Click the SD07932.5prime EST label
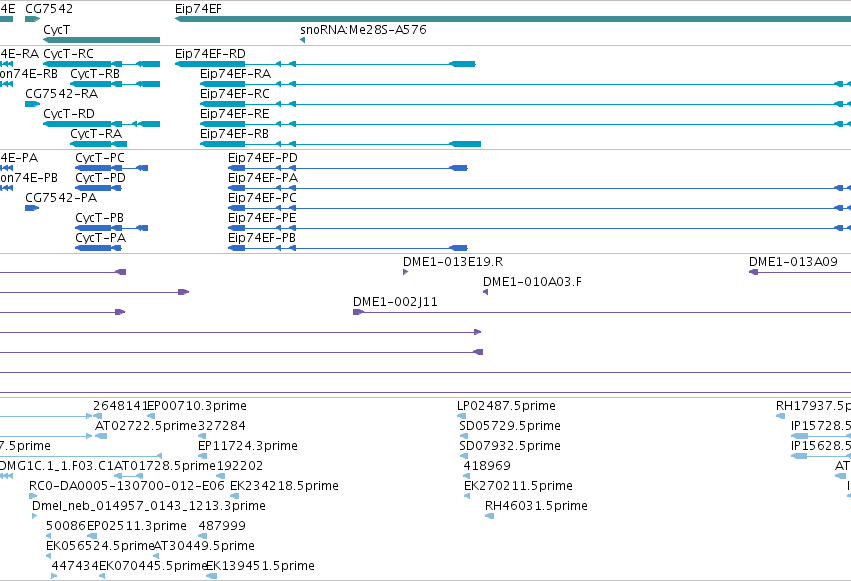851x581 pixels. 510,446
